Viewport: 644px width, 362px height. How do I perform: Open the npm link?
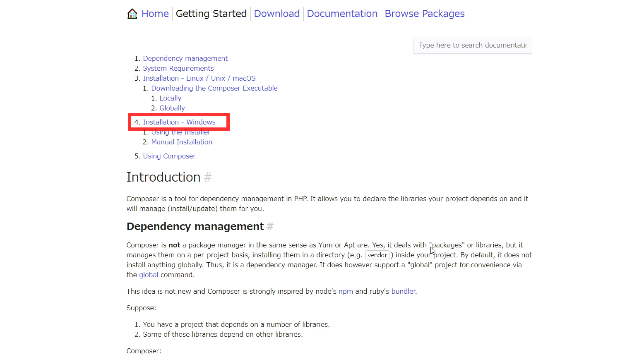[x=346, y=291]
